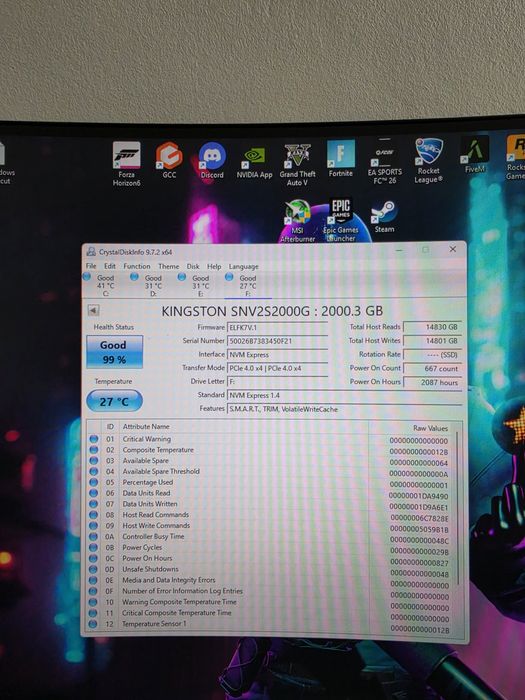
Task: Click the Firmware field ELFK7V.1
Action: 277,327
